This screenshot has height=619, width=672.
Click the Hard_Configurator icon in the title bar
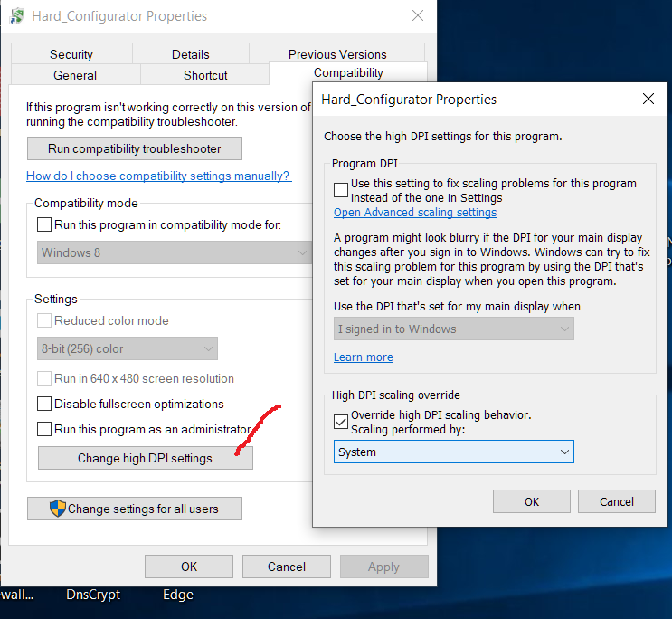[x=17, y=16]
